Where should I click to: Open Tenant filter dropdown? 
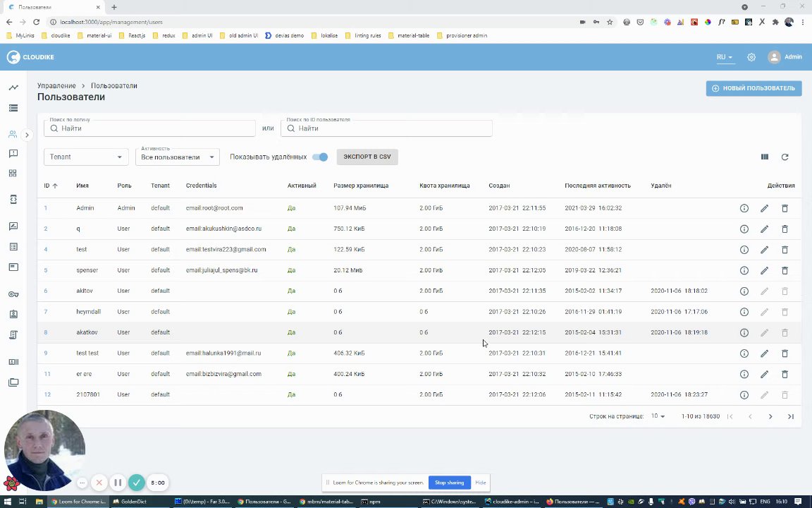click(x=86, y=157)
